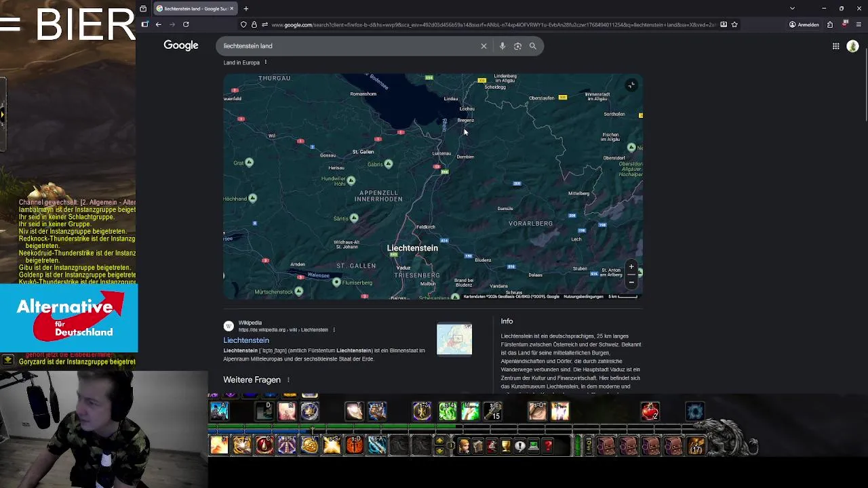Use the action button bound to C
This screenshot has width=868, height=488.
click(x=264, y=445)
